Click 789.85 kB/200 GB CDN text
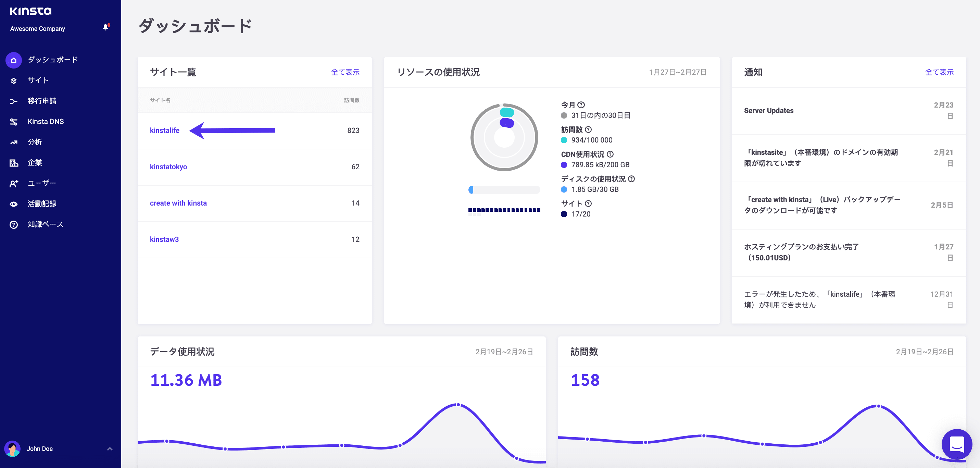The width and height of the screenshot is (980, 468). [x=600, y=165]
